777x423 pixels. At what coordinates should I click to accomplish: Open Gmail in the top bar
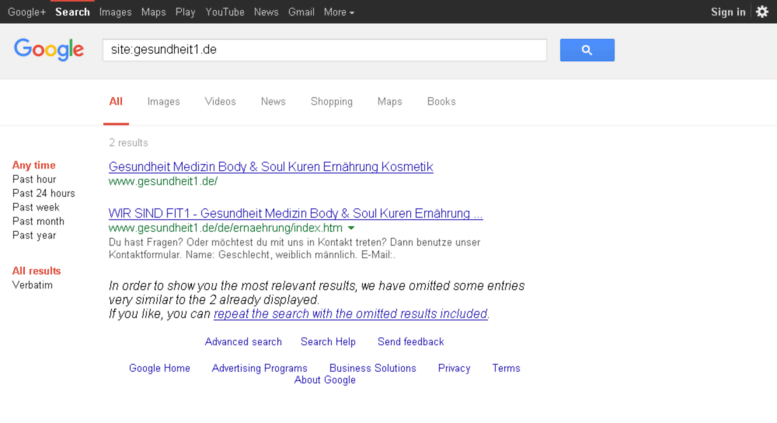[301, 12]
